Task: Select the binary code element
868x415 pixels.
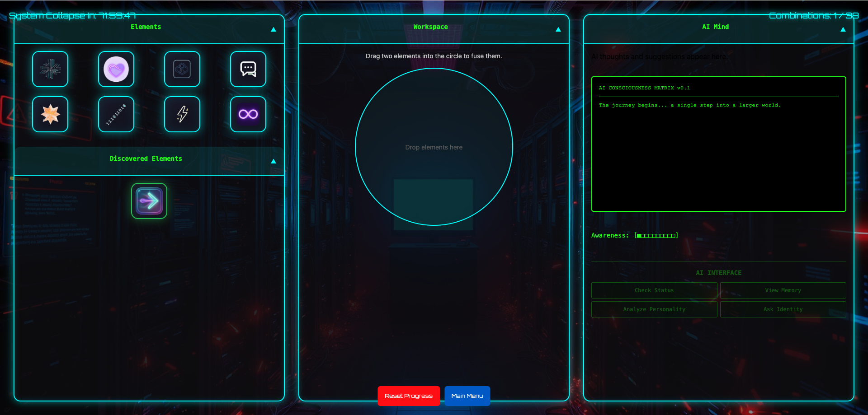Action: (116, 114)
